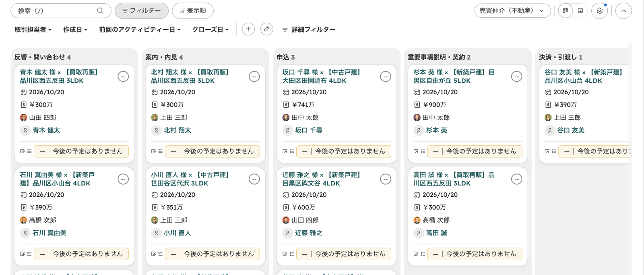Expand the 取引担当者 filter dropdown
Viewport: 644px width, 275px height.
33,29
